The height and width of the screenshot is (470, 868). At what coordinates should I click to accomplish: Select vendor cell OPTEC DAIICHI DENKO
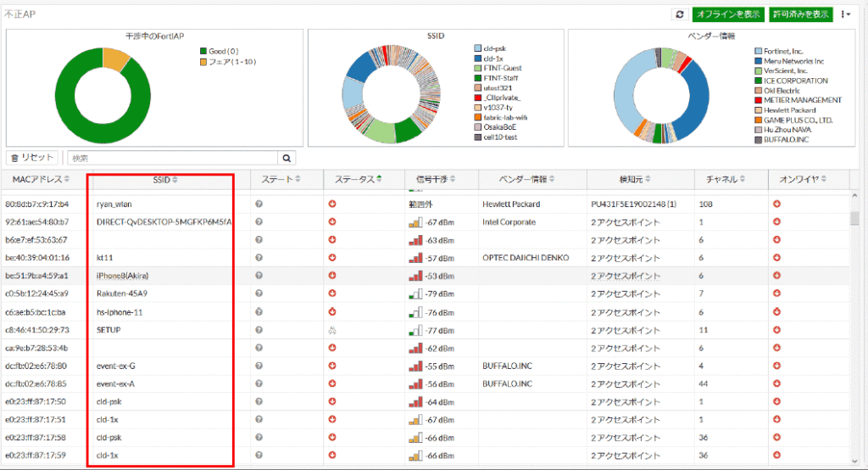coord(526,258)
